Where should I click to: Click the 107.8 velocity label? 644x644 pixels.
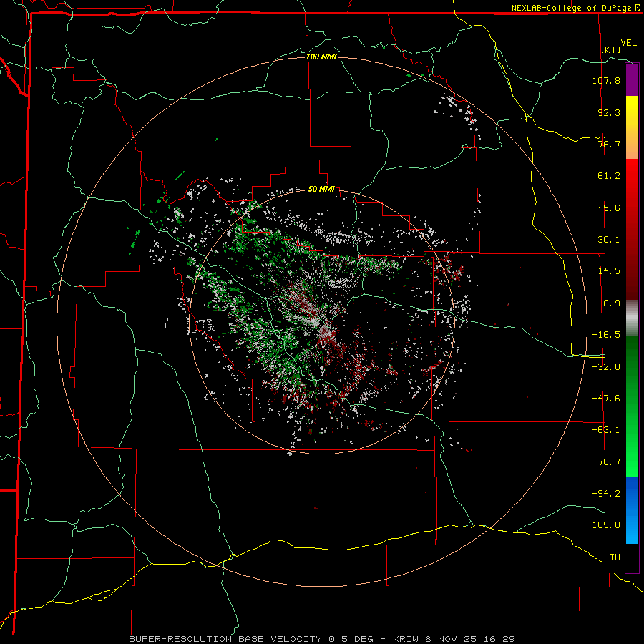click(x=606, y=80)
